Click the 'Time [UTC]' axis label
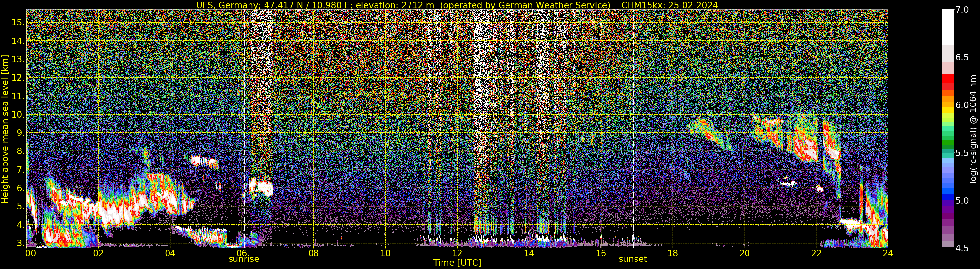This screenshot has height=269, width=980. point(457,262)
